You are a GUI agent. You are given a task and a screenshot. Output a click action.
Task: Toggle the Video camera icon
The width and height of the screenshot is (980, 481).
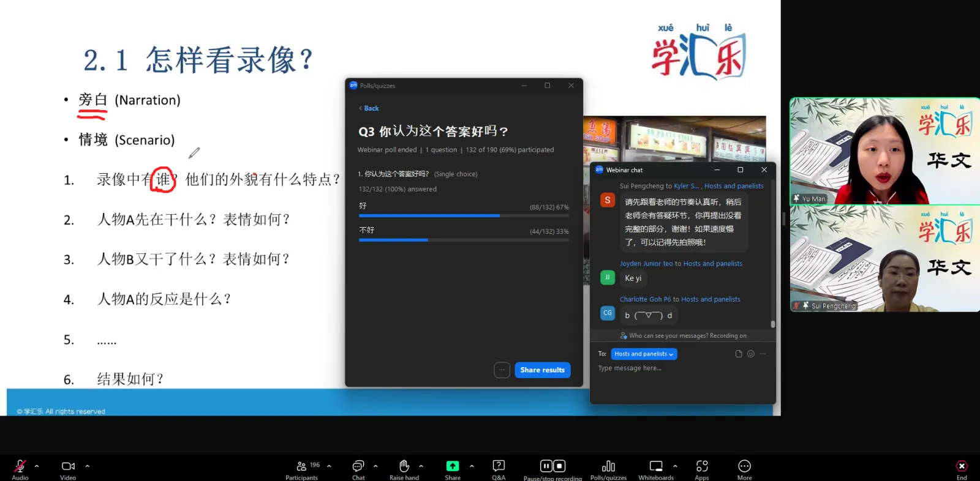tap(68, 466)
